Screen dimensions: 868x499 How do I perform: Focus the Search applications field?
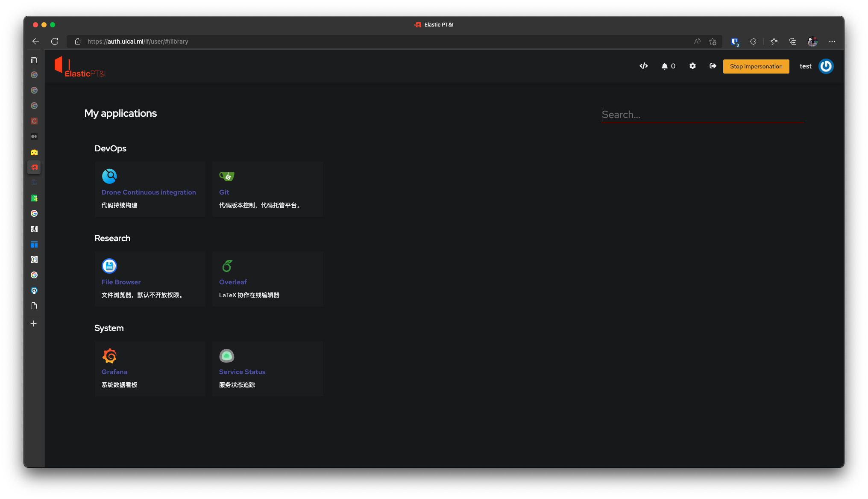tap(702, 115)
